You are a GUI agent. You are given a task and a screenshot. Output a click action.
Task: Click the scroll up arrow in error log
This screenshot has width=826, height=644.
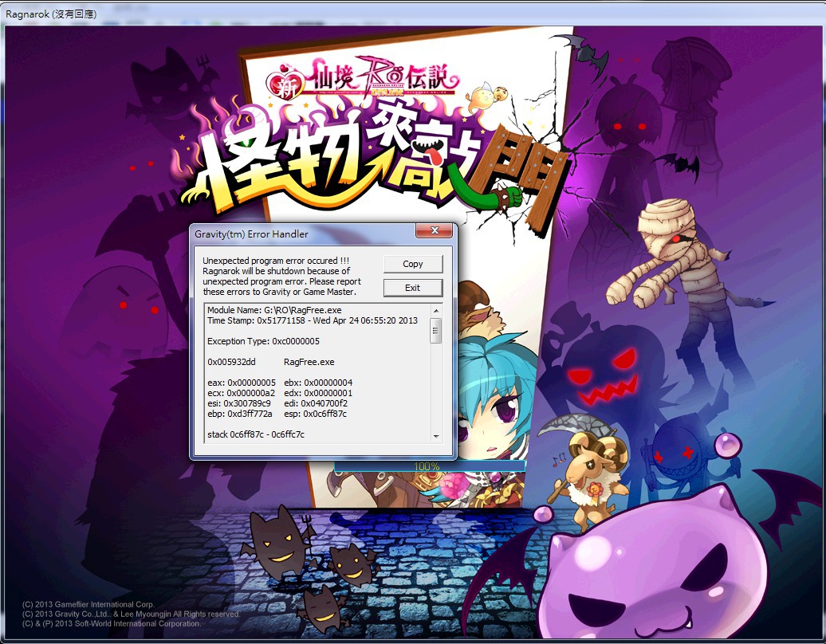tap(435, 311)
